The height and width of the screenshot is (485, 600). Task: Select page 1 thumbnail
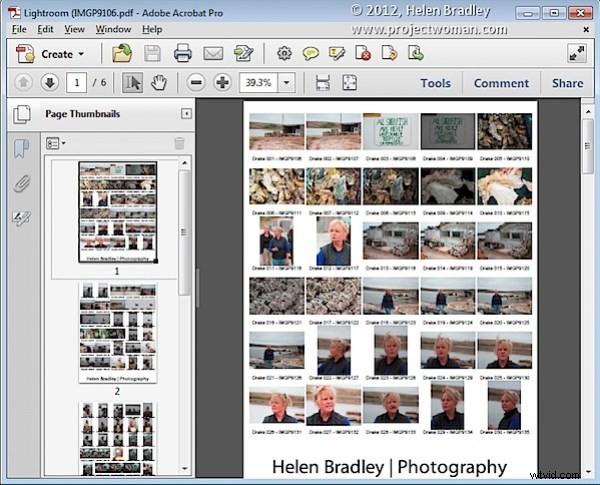(x=117, y=212)
